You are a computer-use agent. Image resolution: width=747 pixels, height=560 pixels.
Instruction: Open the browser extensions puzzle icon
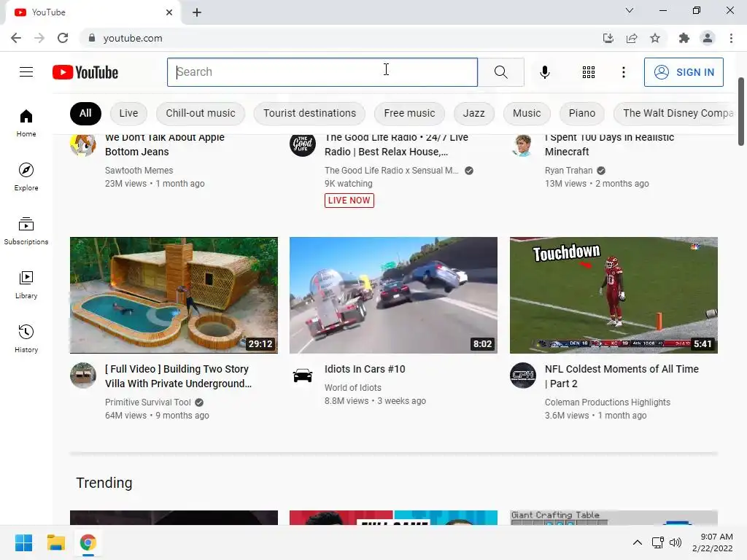684,38
